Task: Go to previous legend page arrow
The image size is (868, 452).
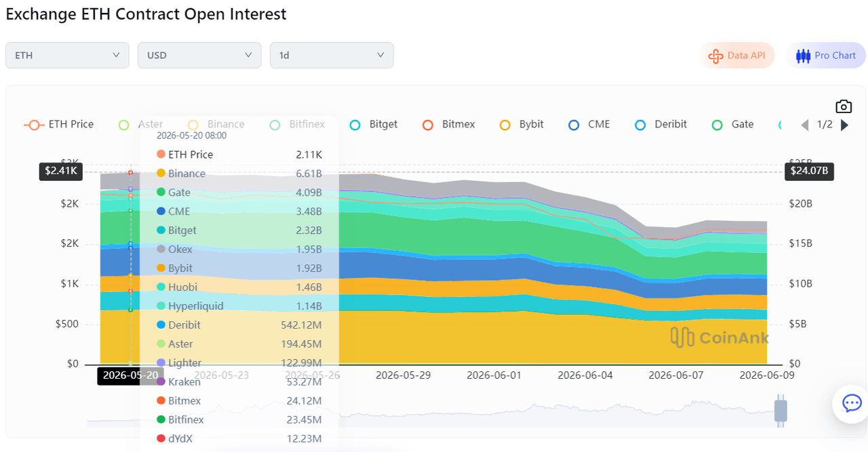Action: point(805,125)
